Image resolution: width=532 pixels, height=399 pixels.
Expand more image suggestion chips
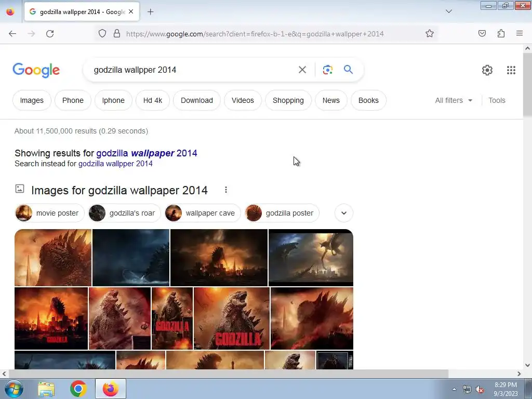pos(344,213)
